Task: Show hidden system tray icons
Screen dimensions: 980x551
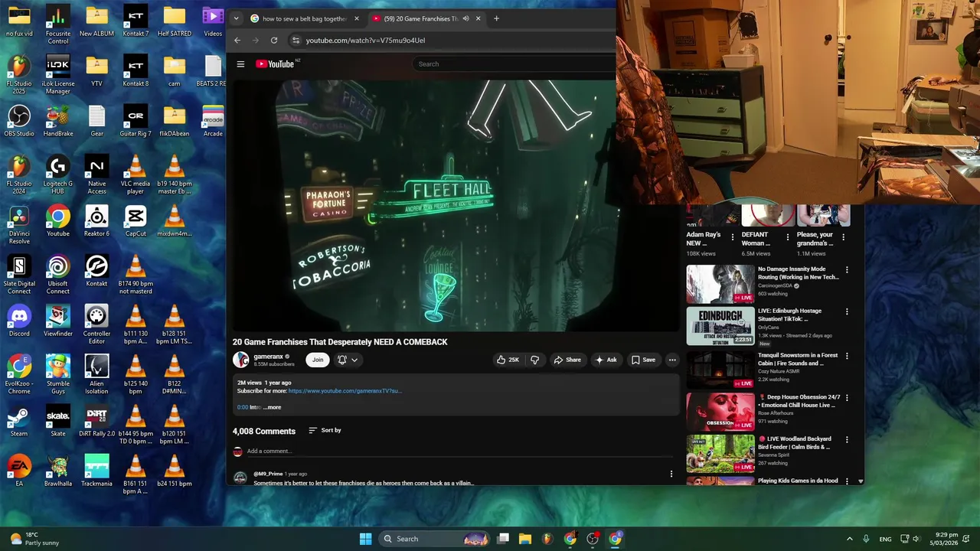Action: pos(849,539)
